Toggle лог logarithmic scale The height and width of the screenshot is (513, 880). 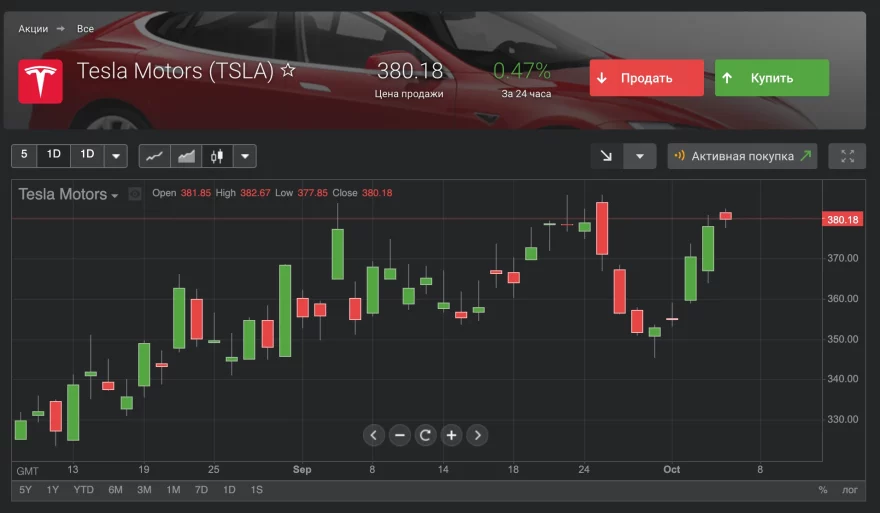(x=850, y=490)
